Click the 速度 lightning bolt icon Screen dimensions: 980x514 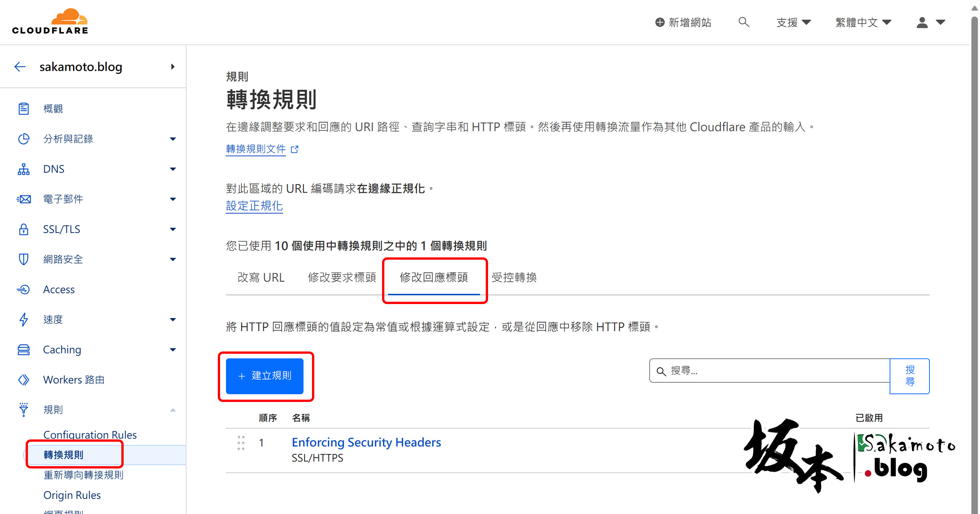(x=23, y=320)
